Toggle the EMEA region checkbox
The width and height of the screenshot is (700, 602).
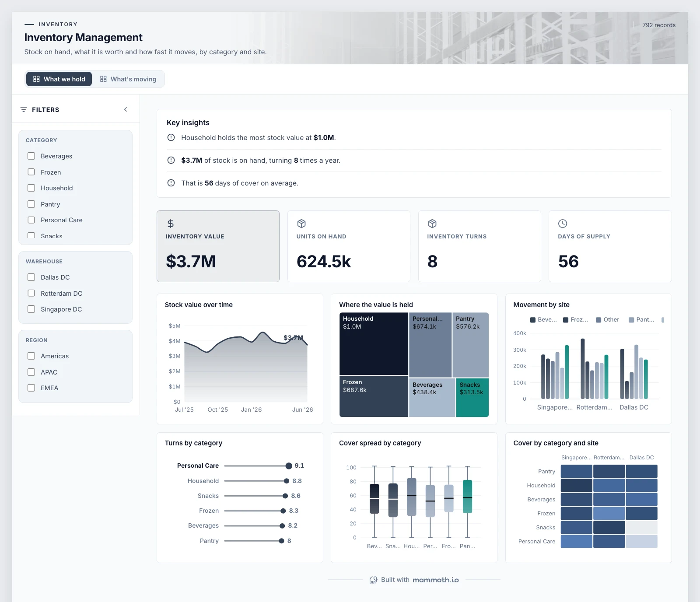(x=31, y=388)
